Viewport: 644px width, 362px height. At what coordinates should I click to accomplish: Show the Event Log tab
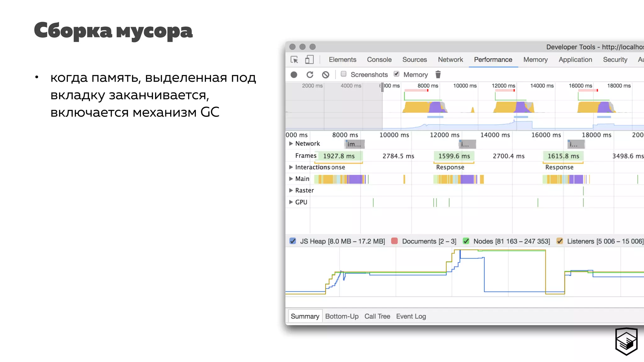[x=411, y=316]
